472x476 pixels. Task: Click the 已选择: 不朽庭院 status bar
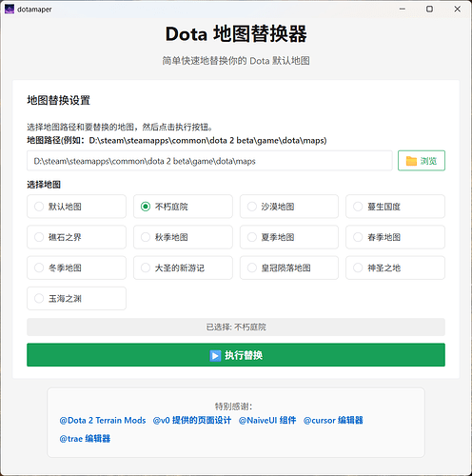[x=236, y=327]
